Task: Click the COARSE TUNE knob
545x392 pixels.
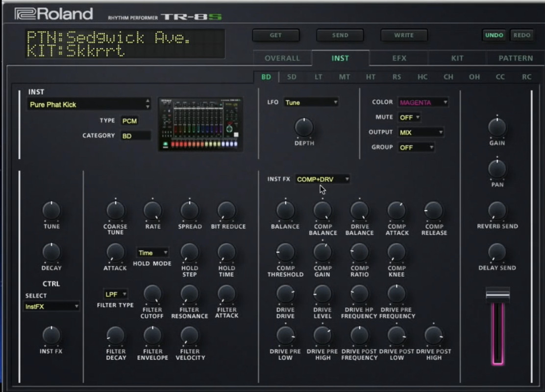Action: (115, 211)
